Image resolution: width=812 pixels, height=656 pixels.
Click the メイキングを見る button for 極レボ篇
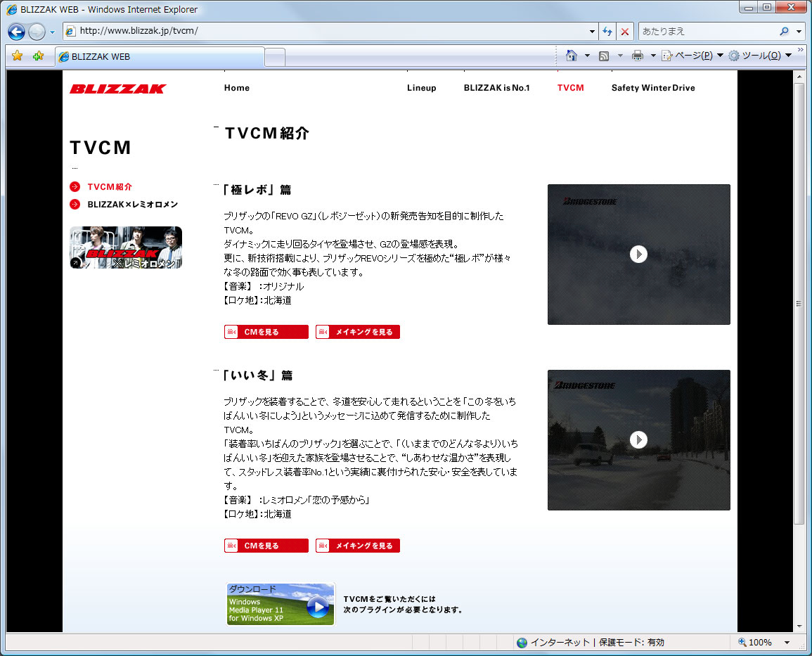pos(358,332)
